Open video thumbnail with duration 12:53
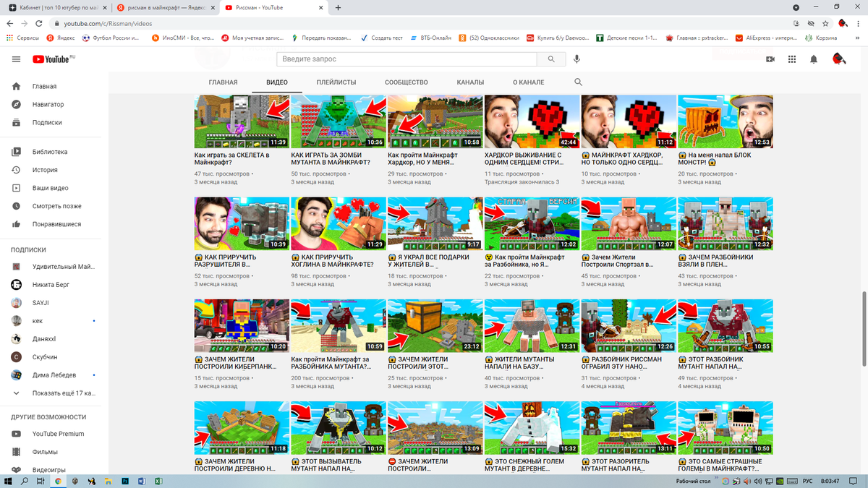This screenshot has height=488, width=868. [x=726, y=121]
